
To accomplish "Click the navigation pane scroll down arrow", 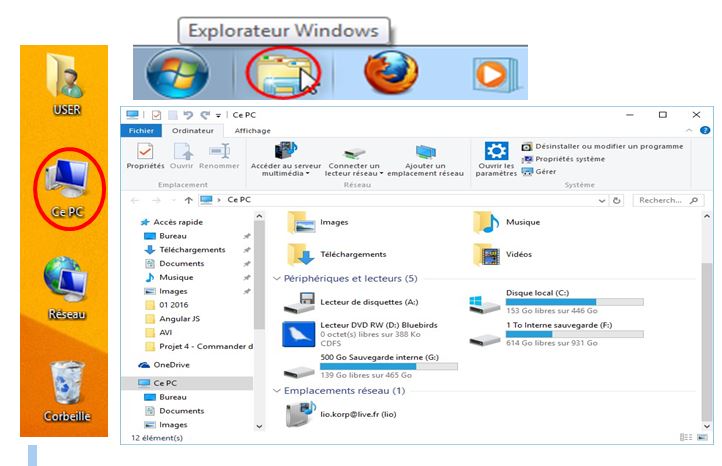I will point(259,426).
